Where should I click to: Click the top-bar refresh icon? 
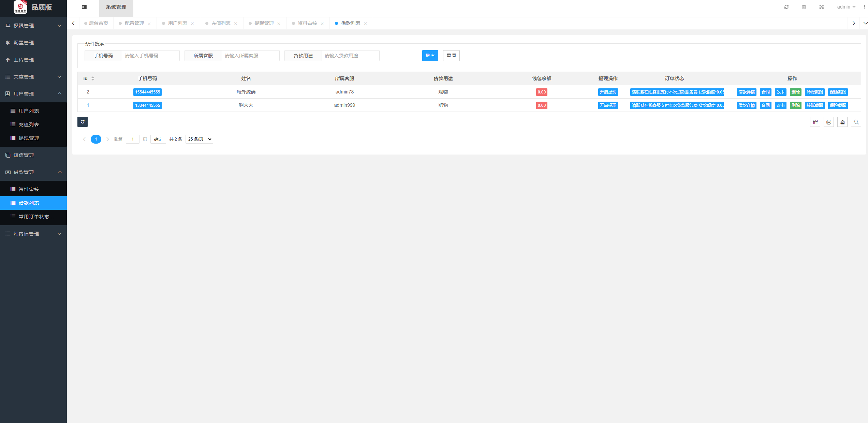786,7
